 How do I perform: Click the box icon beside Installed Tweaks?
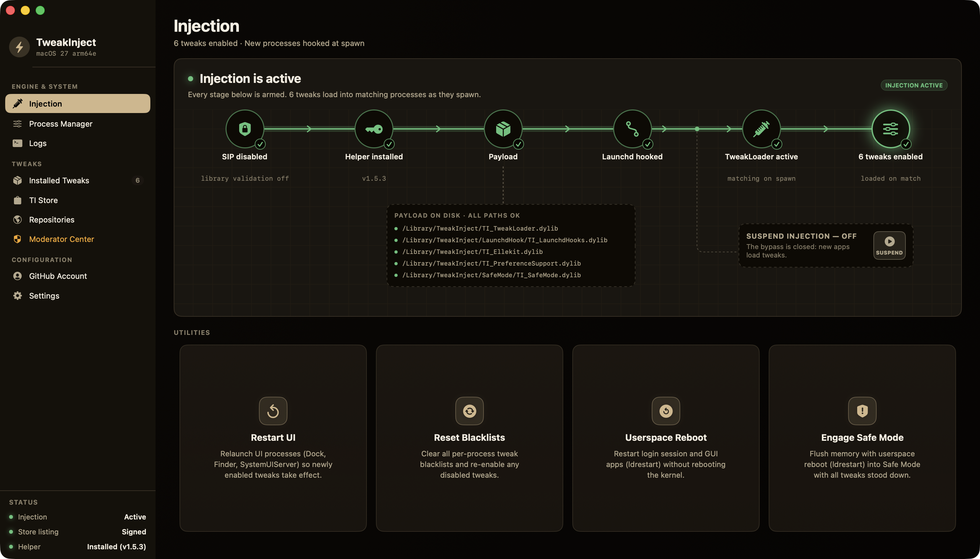coord(17,180)
